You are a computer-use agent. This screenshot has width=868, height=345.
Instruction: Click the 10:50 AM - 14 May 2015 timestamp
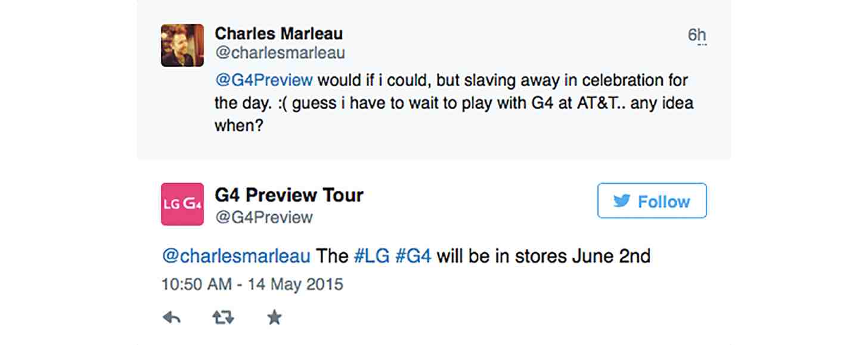(x=252, y=284)
